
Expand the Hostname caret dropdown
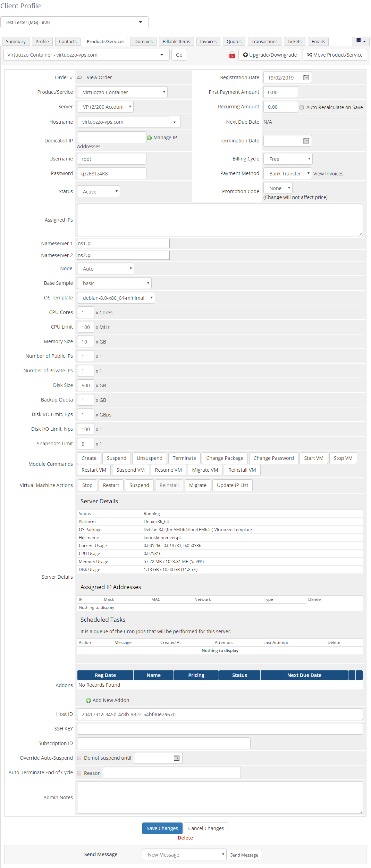[175, 122]
